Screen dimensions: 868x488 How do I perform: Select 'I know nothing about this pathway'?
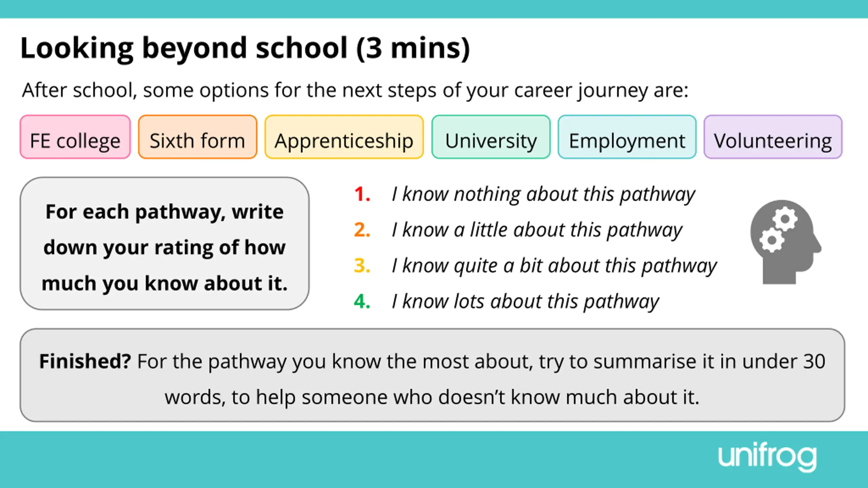544,195
